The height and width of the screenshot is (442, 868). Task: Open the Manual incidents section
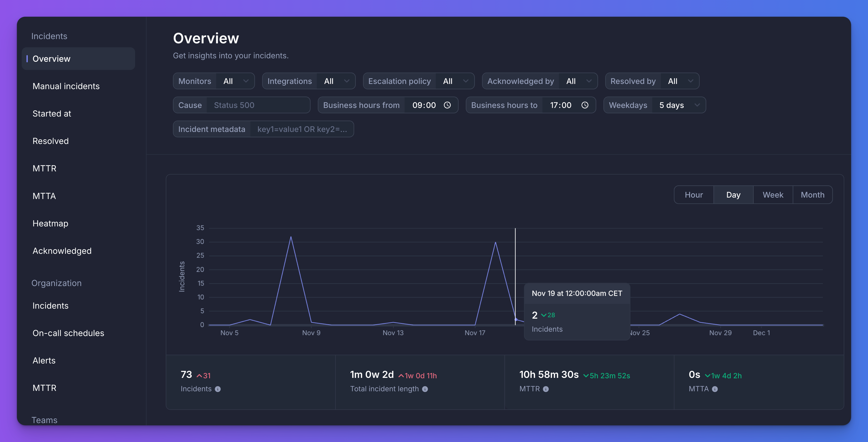click(x=66, y=86)
